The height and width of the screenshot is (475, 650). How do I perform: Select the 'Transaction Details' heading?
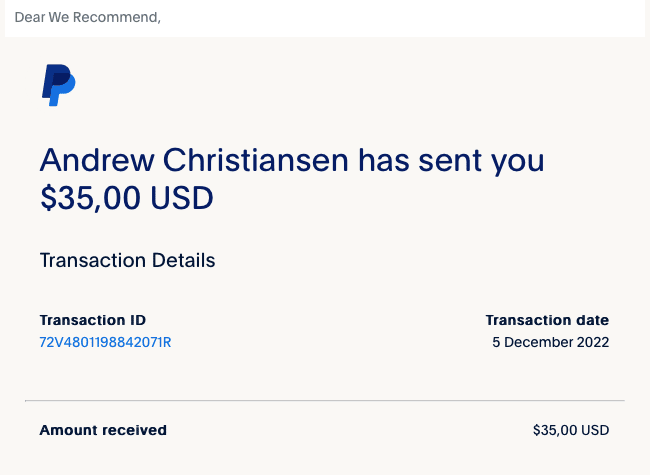pyautogui.click(x=127, y=261)
